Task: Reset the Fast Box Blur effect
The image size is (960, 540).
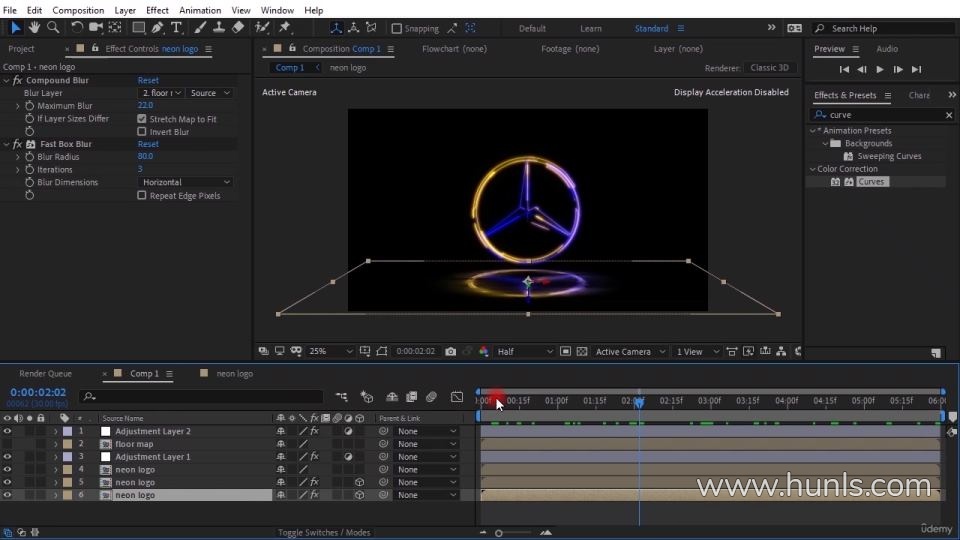Action: pos(148,144)
